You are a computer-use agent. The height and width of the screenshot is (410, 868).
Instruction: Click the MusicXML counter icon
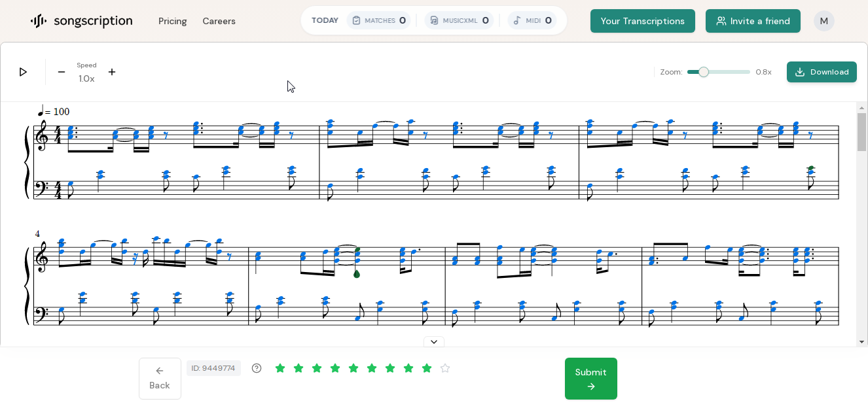click(435, 20)
